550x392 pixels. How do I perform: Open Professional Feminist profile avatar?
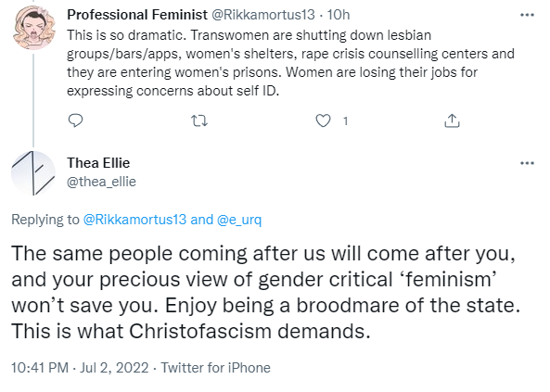[x=34, y=28]
